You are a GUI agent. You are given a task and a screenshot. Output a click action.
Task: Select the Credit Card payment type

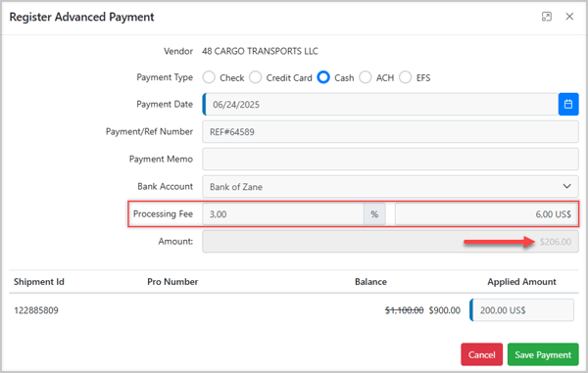(x=256, y=77)
